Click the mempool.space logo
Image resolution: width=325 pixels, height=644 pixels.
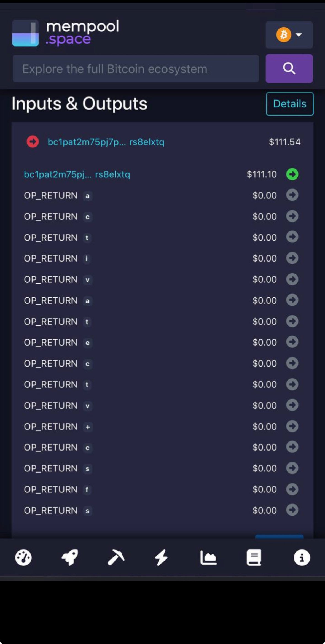tap(66, 33)
